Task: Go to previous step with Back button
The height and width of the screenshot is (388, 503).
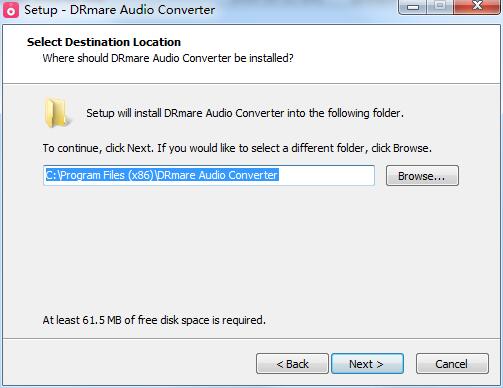Action: click(x=292, y=364)
